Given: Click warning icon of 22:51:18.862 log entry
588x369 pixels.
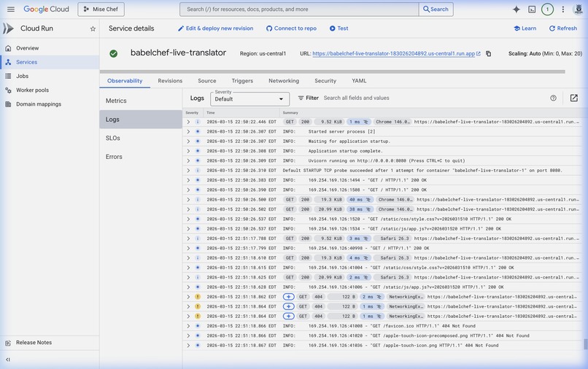Looking at the screenshot, I should tap(198, 297).
